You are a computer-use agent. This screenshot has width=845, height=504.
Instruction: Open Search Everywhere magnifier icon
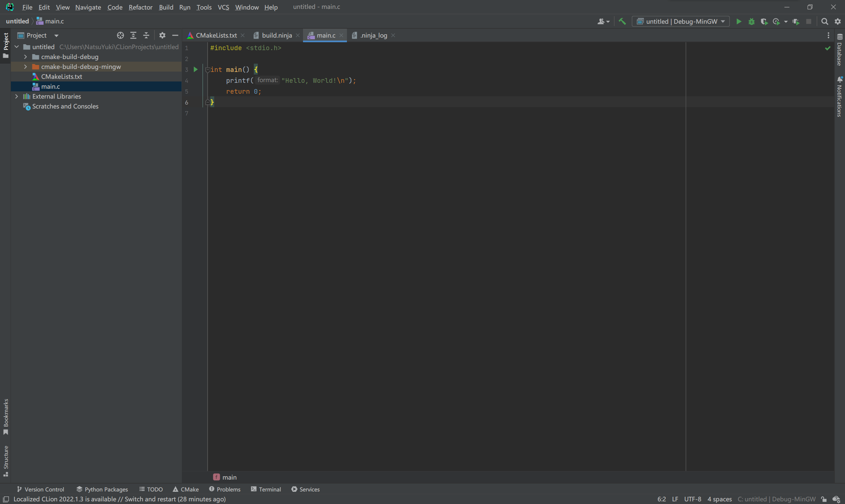click(824, 21)
